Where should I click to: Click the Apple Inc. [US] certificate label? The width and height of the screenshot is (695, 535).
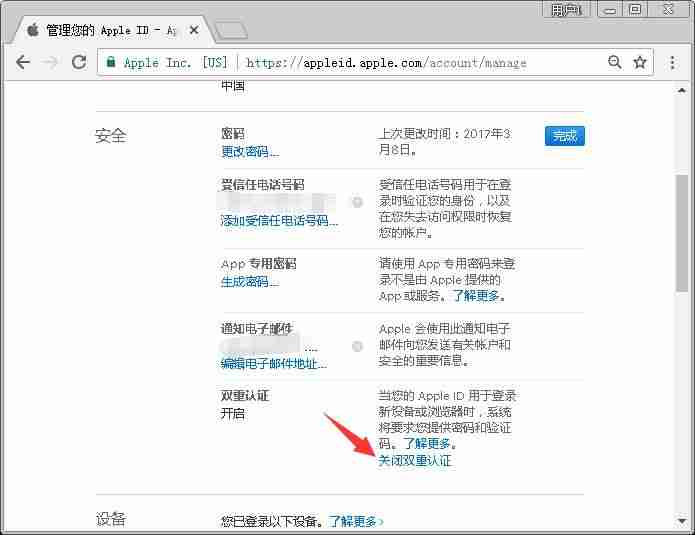pos(176,62)
